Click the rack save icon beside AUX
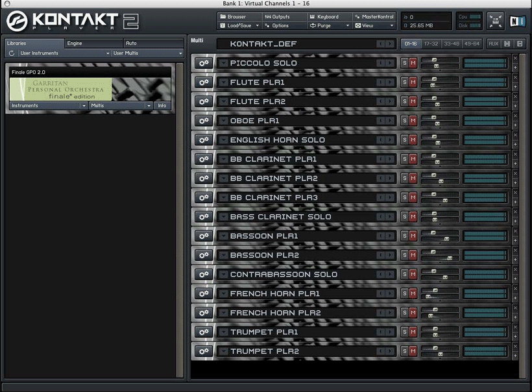 [x=520, y=43]
